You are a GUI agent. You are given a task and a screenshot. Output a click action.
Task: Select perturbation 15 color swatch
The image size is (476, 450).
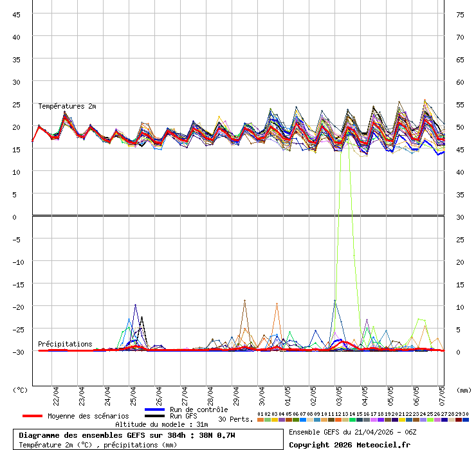click(360, 419)
